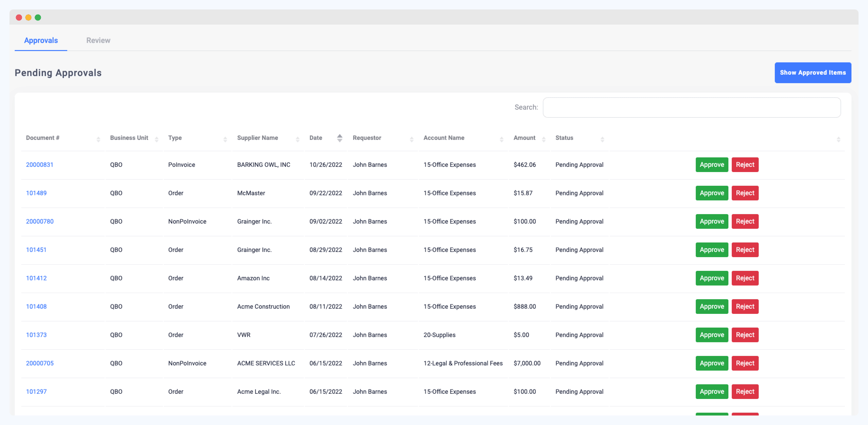Open document 101408 link
The height and width of the screenshot is (425, 868).
[x=36, y=307]
